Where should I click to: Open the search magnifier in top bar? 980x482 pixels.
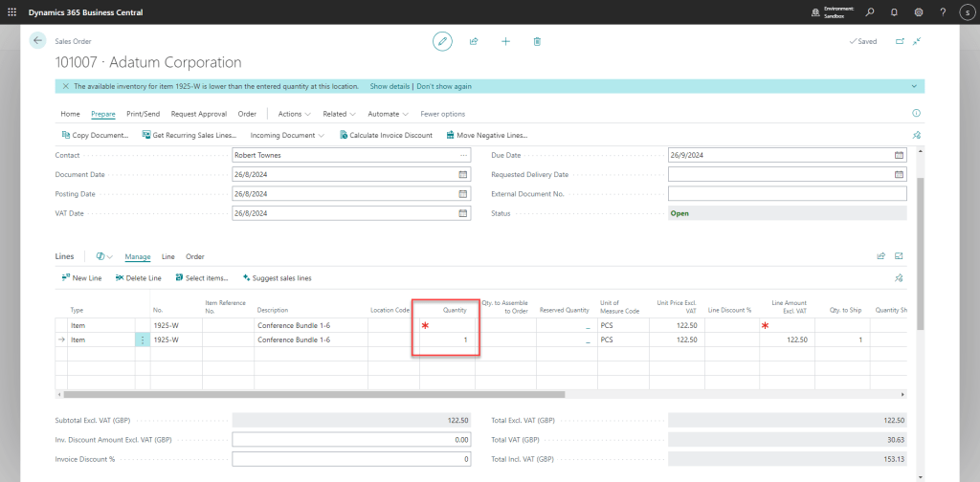click(870, 12)
